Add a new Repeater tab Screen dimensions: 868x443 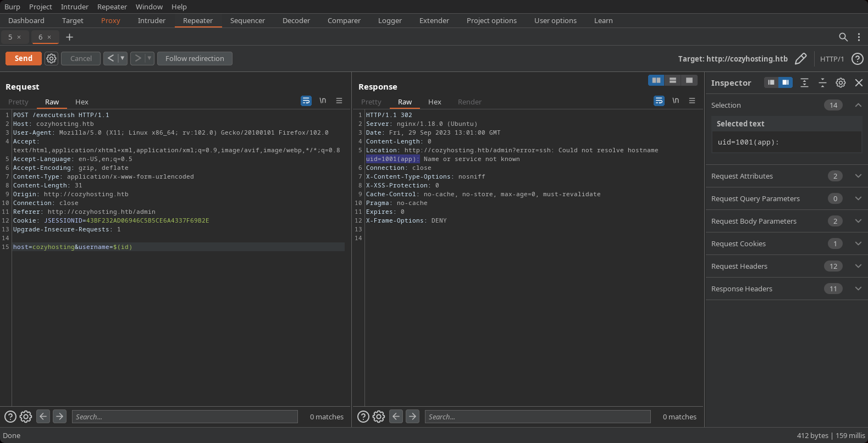point(69,37)
